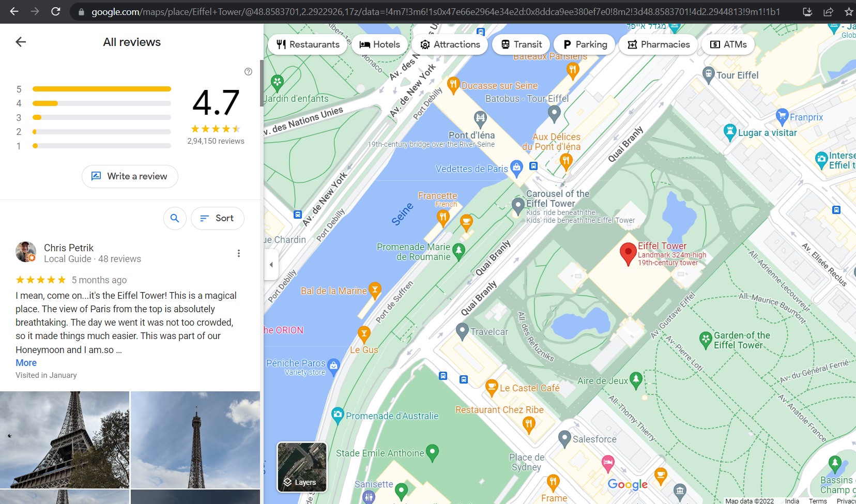Reload the page with browser refresh icon
Image resolution: width=856 pixels, height=504 pixels.
(56, 11)
